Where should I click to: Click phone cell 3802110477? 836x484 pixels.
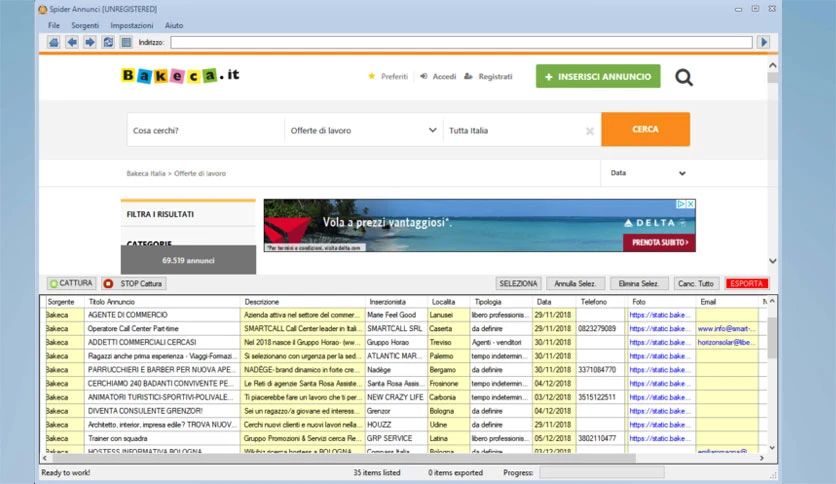click(x=600, y=438)
